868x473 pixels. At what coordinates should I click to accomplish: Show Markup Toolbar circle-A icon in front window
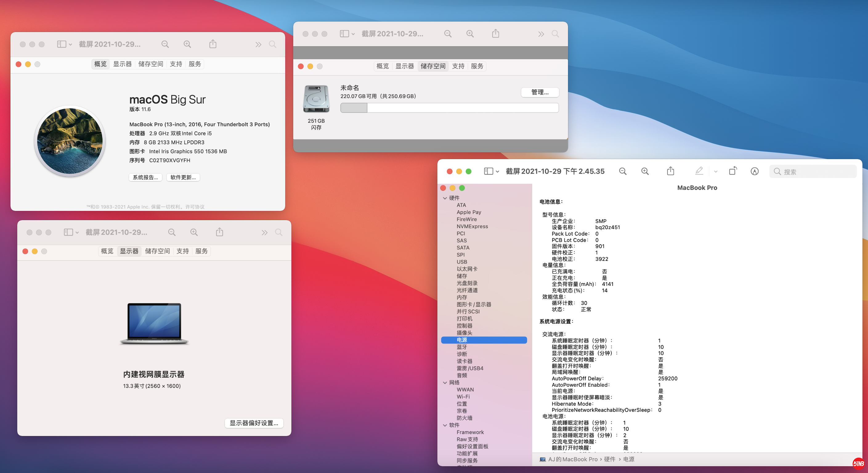click(x=755, y=171)
